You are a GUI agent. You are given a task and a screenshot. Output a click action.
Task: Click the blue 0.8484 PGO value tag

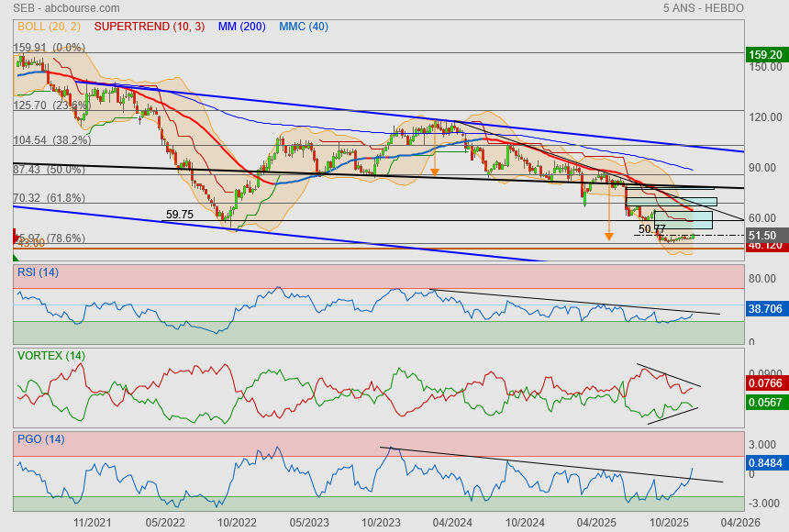[765, 463]
